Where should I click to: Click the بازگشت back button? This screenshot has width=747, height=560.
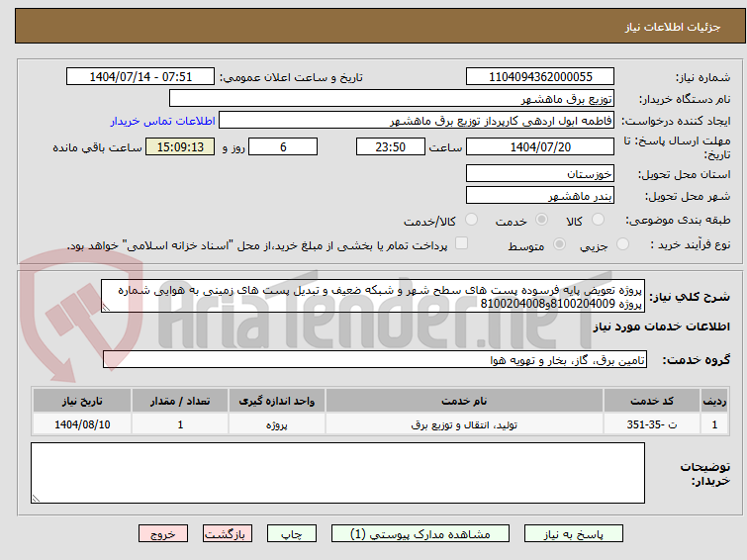(228, 534)
